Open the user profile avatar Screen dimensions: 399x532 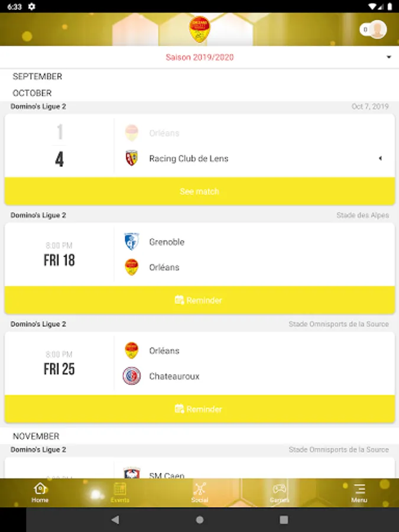coord(377,29)
